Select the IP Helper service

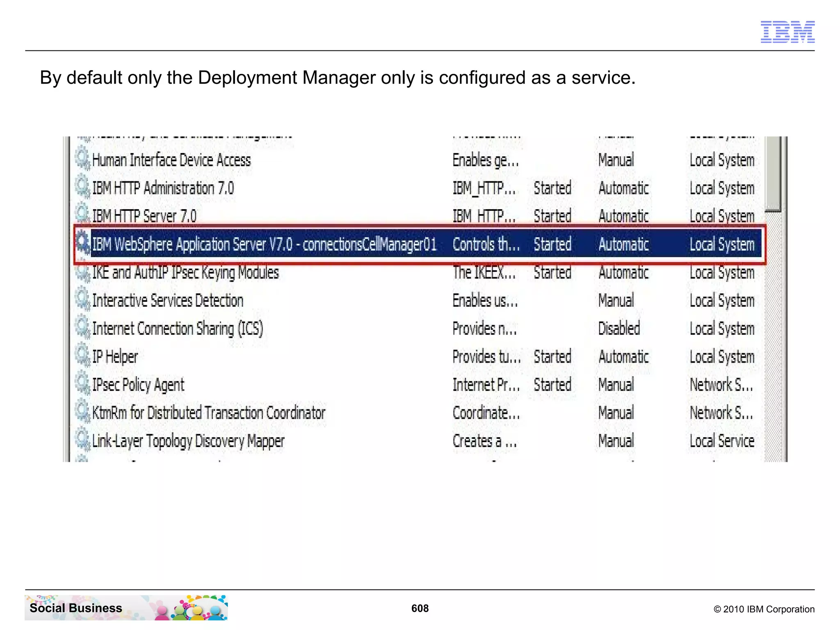(115, 357)
